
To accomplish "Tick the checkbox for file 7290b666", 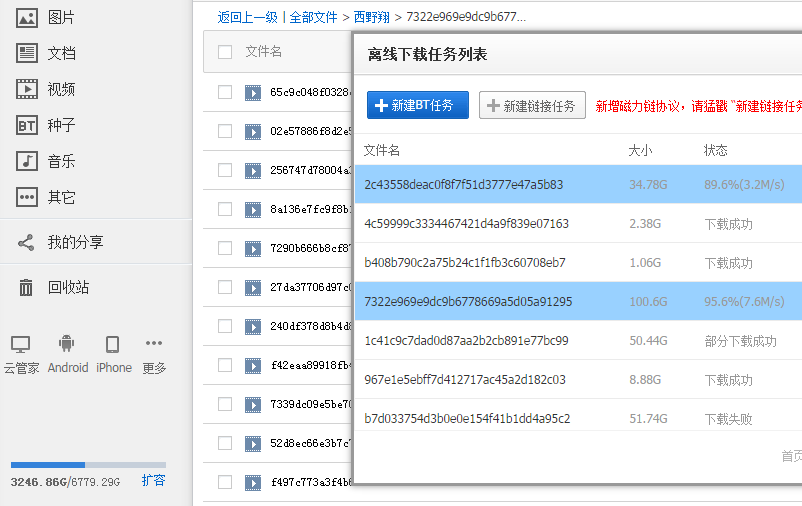I will click(225, 247).
